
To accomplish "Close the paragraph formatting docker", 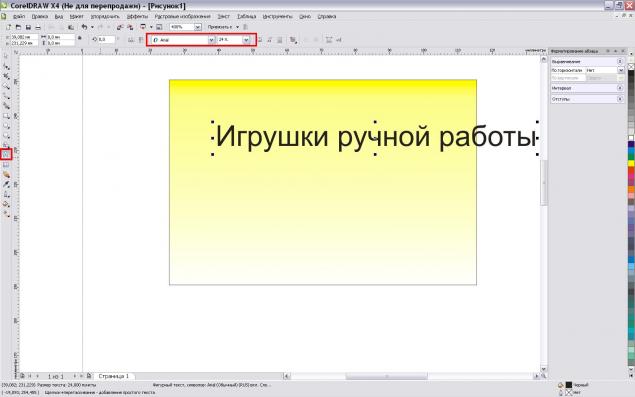I will [x=623, y=51].
